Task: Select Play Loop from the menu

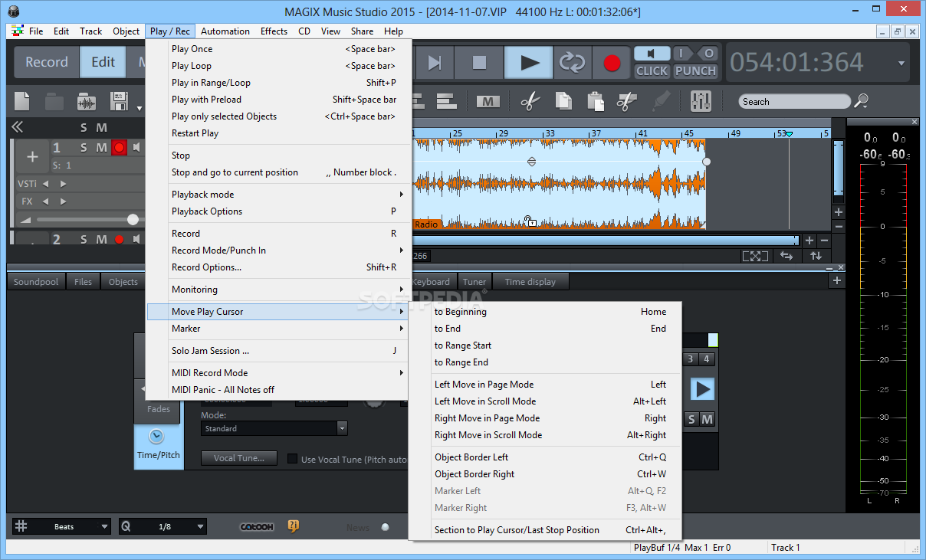Action: tap(279, 66)
